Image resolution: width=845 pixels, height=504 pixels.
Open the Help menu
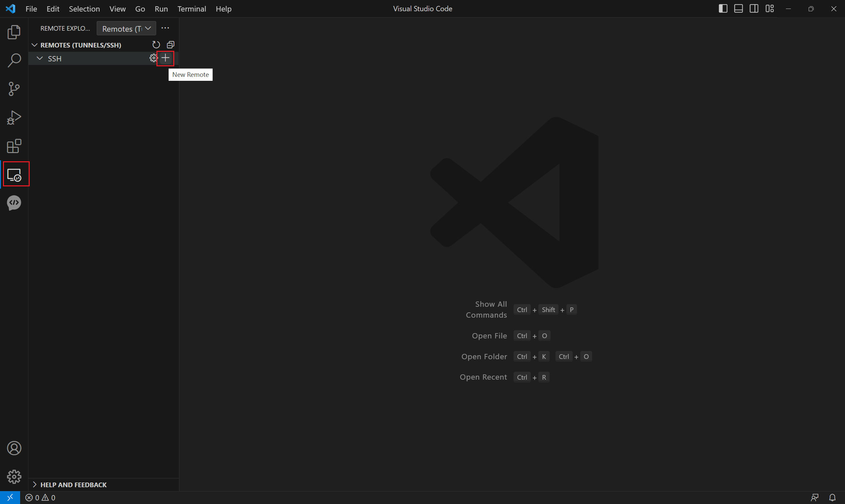(223, 9)
